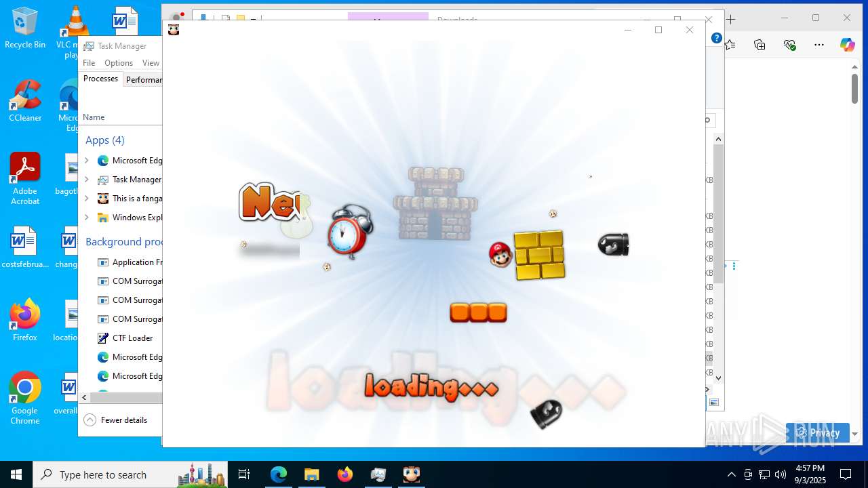Viewport: 868px width, 488px height.
Task: Click Task Manager horizontal scrollbar left arrow
Action: click(84, 398)
